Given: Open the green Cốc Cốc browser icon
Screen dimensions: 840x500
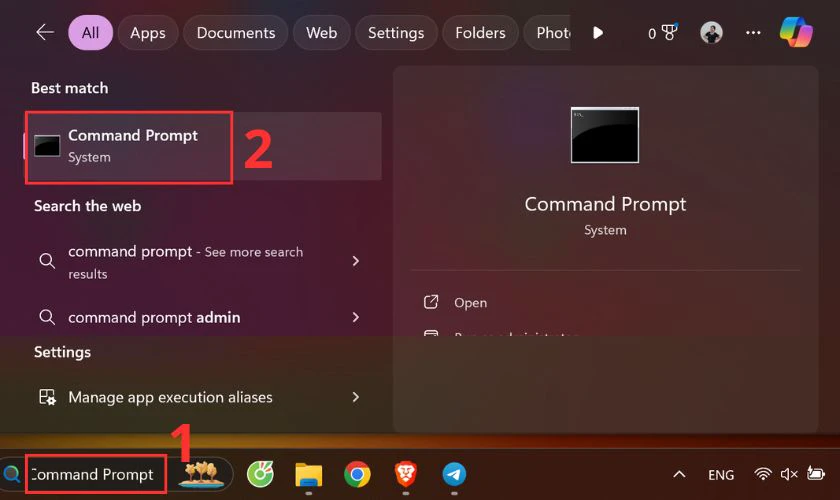Looking at the screenshot, I should point(260,474).
